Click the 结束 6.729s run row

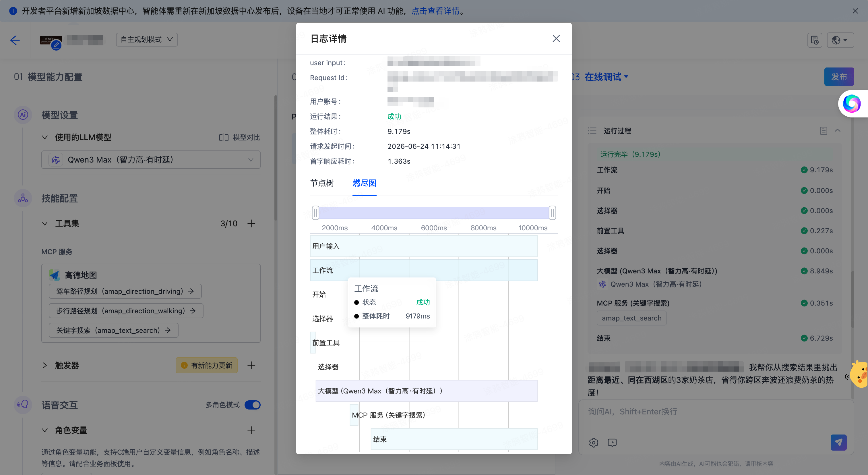[715, 338]
